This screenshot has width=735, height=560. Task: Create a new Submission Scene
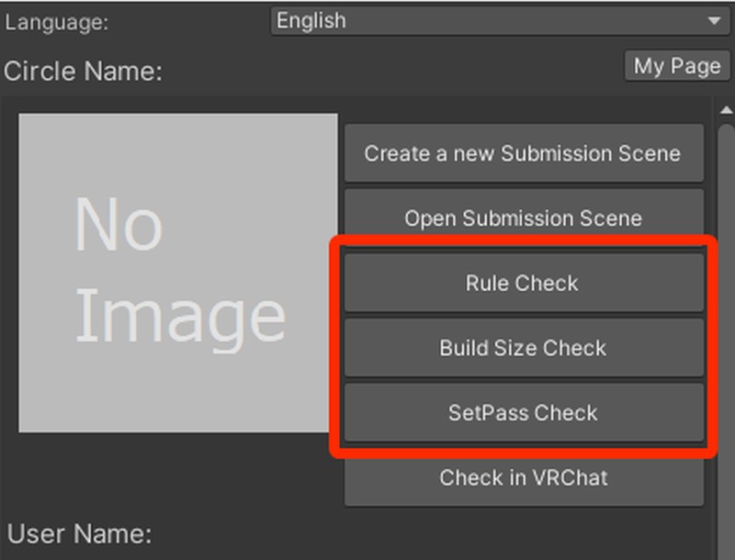pyautogui.click(x=523, y=153)
